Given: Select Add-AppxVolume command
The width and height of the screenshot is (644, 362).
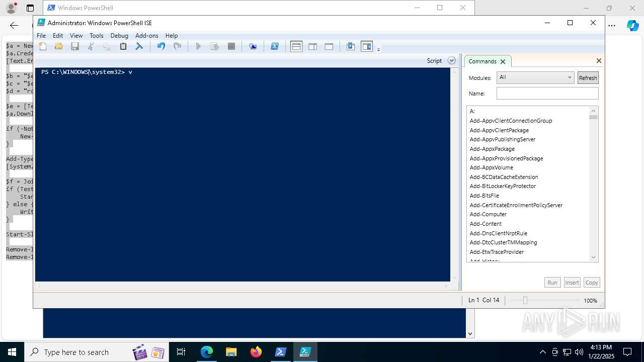Looking at the screenshot, I should click(x=492, y=167).
